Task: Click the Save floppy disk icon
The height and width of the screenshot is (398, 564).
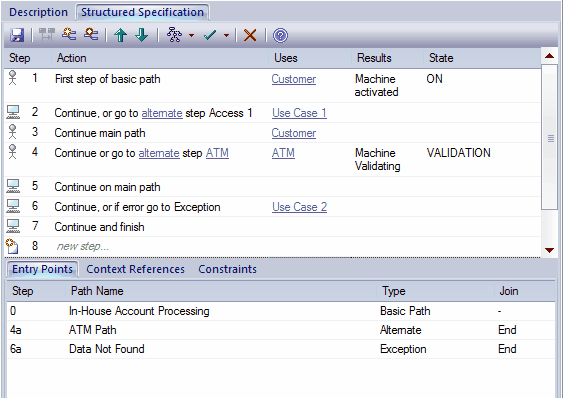Action: 17,35
